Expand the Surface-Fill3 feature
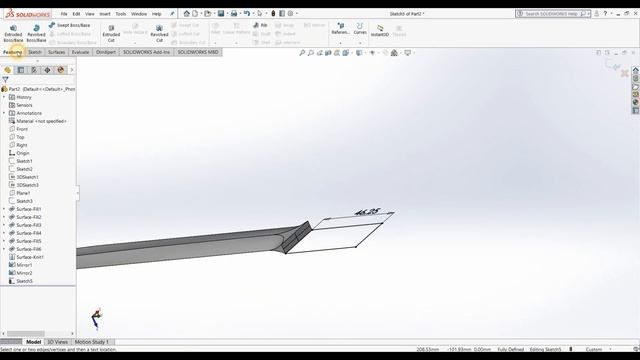 [4, 225]
